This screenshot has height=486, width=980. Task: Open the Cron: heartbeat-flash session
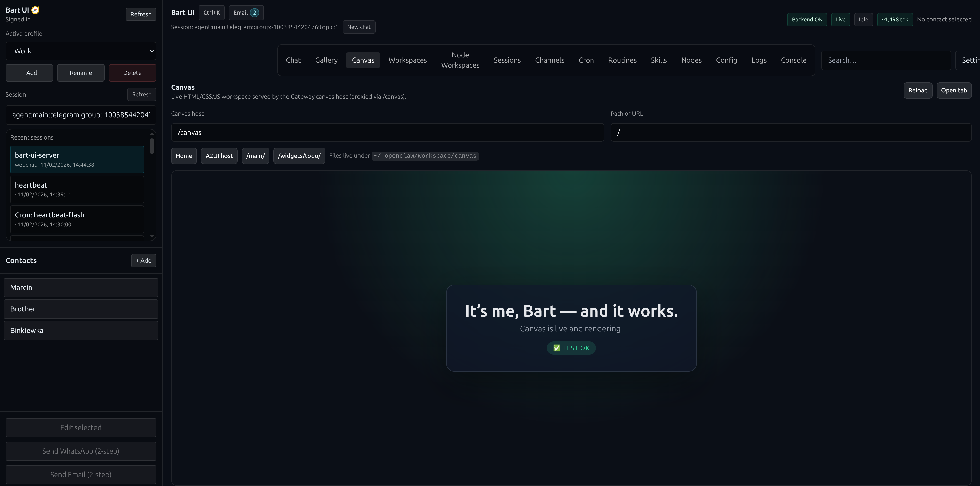[x=77, y=219]
